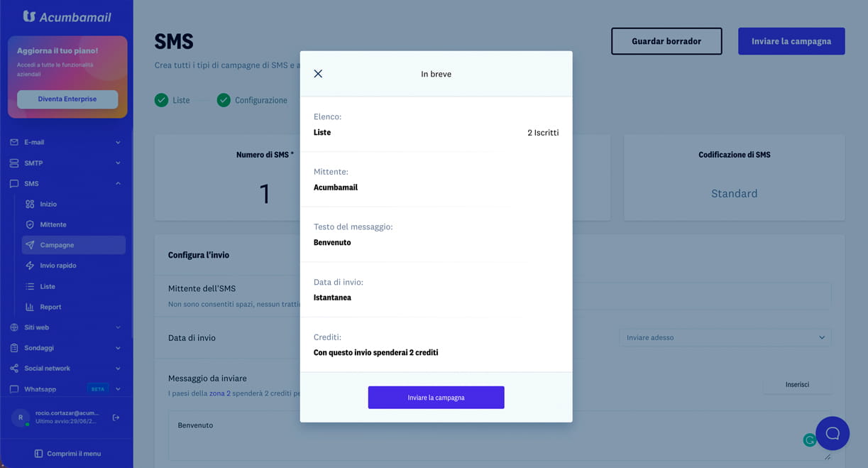Collapse the SMS menu chevron
This screenshot has height=468, width=868.
[x=118, y=183]
